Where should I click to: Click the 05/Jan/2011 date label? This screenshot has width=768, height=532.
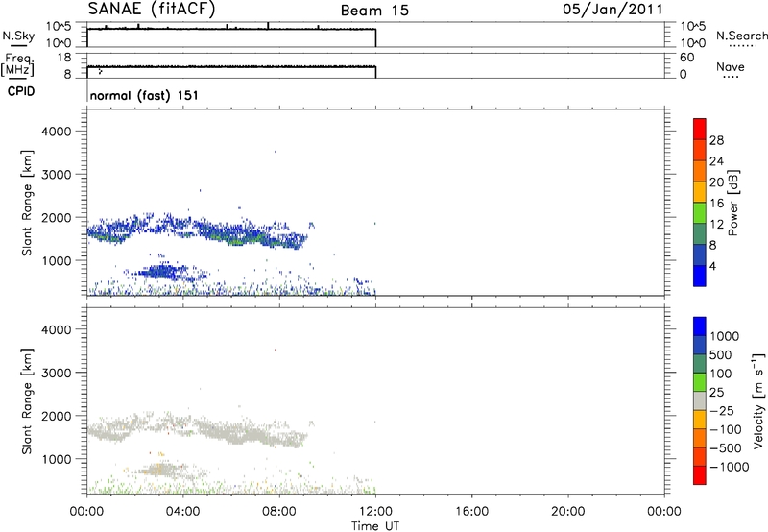point(612,10)
